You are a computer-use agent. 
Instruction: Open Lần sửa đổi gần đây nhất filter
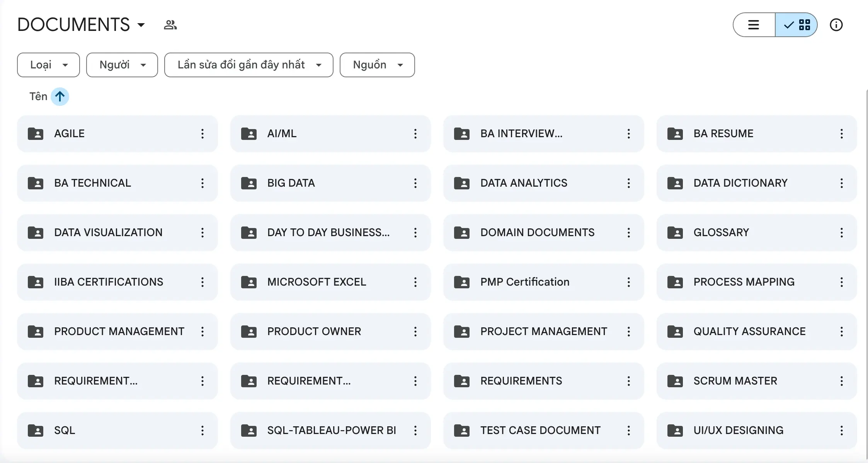[x=249, y=65]
